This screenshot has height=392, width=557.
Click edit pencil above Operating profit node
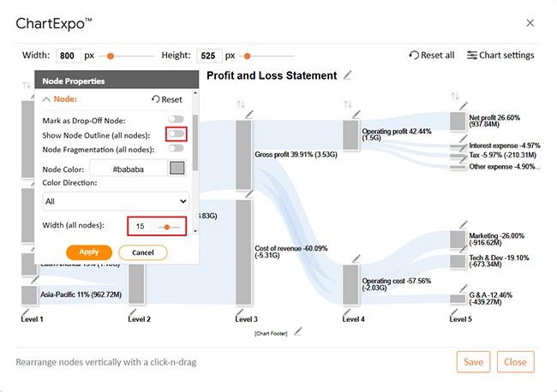[356, 114]
